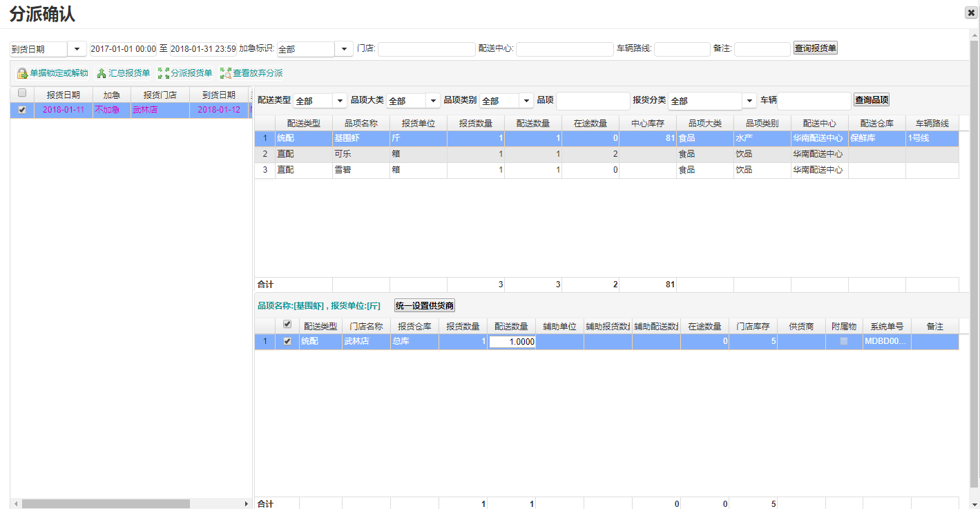Click the 在途数量 value 2 in 可乐 row

pyautogui.click(x=590, y=154)
